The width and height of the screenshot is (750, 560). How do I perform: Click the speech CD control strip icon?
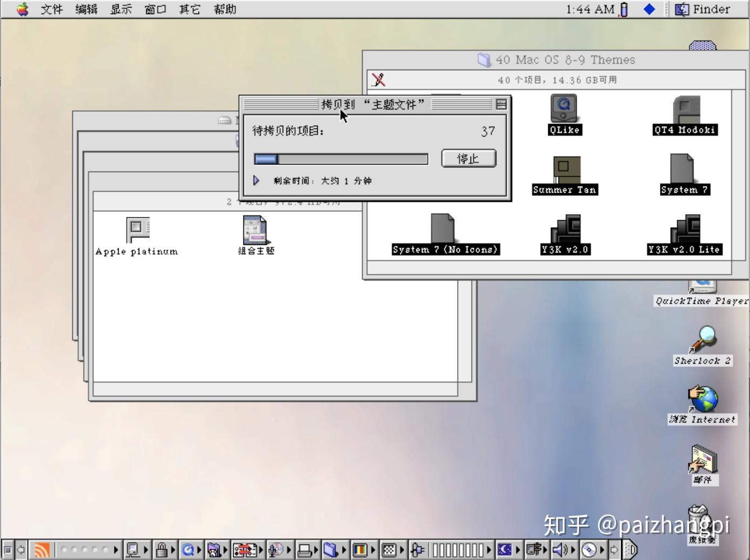276,550
